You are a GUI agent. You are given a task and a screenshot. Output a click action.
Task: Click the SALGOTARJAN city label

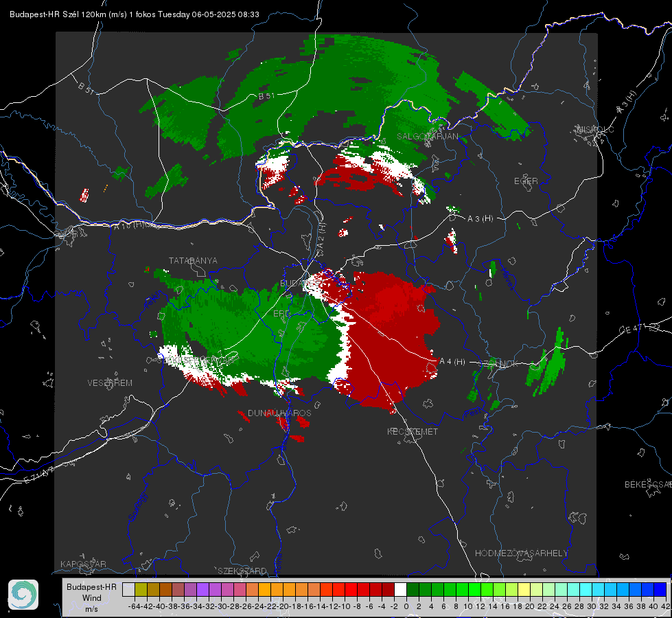click(427, 137)
